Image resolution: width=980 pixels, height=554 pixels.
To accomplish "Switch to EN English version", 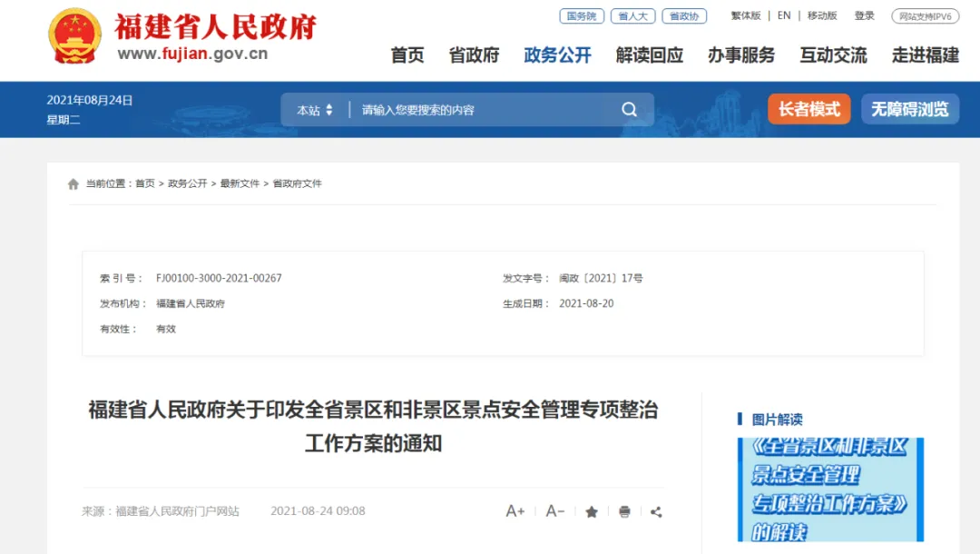I will point(784,15).
